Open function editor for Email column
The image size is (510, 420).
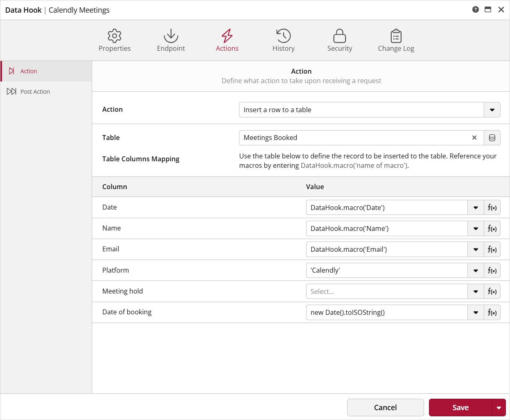pyautogui.click(x=492, y=249)
